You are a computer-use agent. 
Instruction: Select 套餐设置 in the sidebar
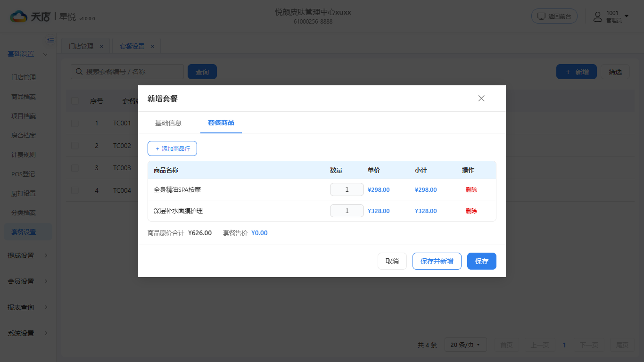click(x=28, y=232)
